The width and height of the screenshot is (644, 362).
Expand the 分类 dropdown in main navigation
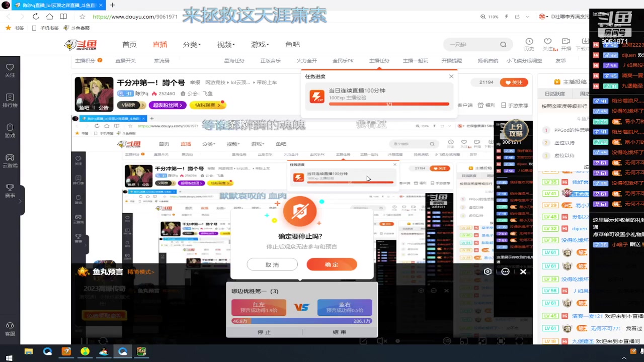coord(192,44)
